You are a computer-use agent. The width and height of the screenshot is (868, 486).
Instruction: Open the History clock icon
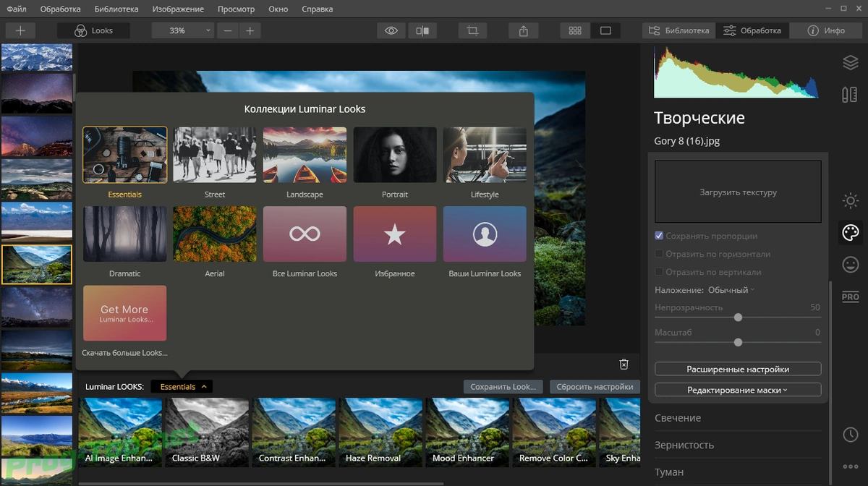click(850, 435)
